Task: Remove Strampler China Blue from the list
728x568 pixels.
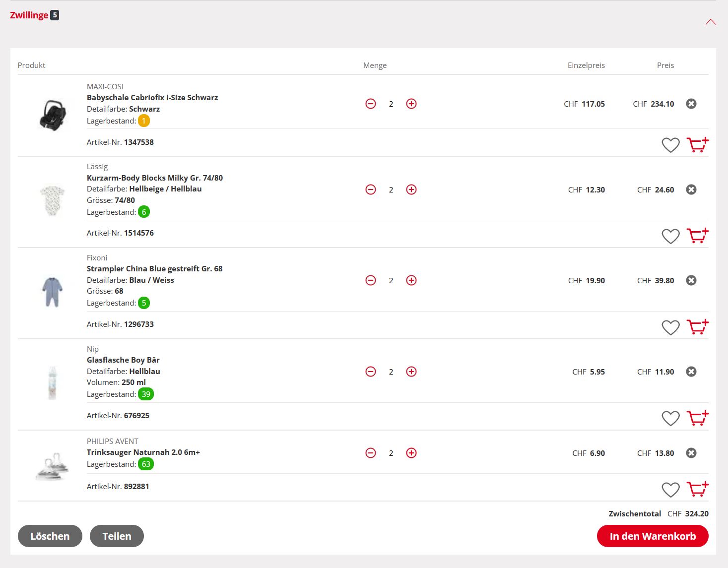Action: (691, 280)
